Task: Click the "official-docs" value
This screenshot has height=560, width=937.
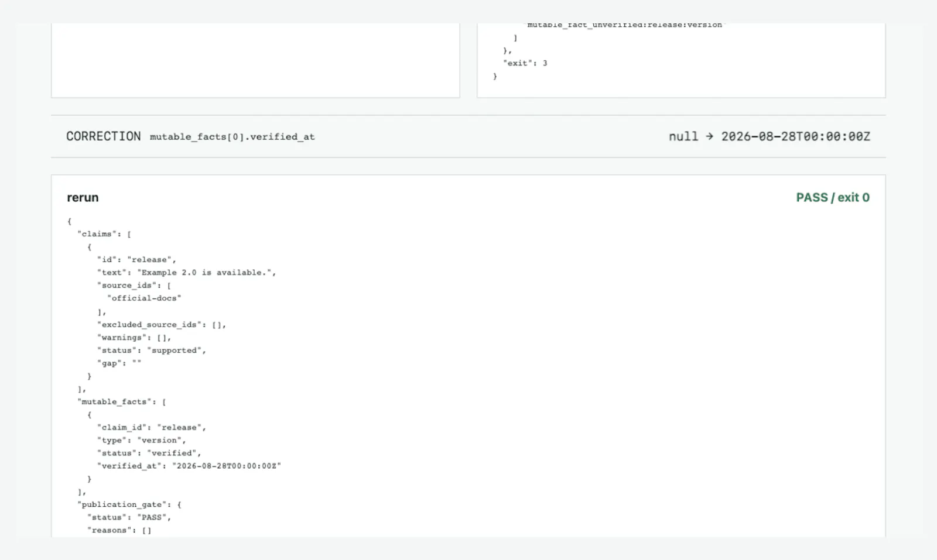Action: [144, 298]
